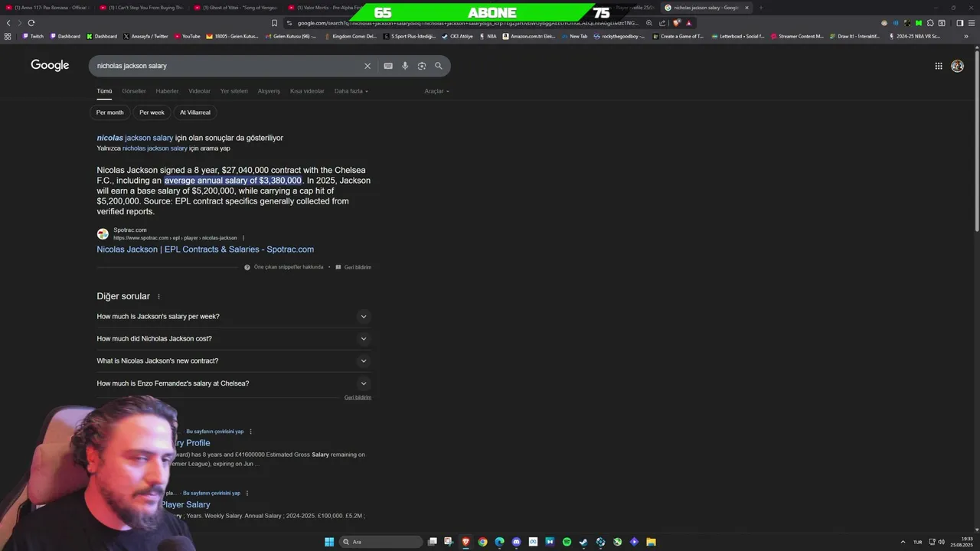Open the Daha fazla dropdown
The height and width of the screenshot is (551, 980).
click(351, 91)
